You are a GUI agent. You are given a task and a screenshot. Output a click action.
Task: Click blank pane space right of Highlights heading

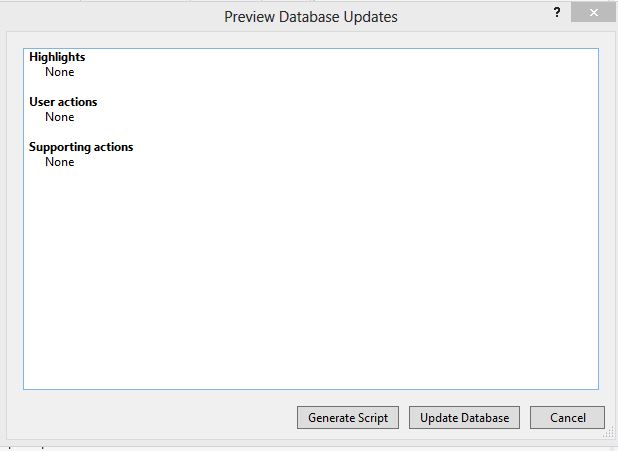[x=339, y=57]
